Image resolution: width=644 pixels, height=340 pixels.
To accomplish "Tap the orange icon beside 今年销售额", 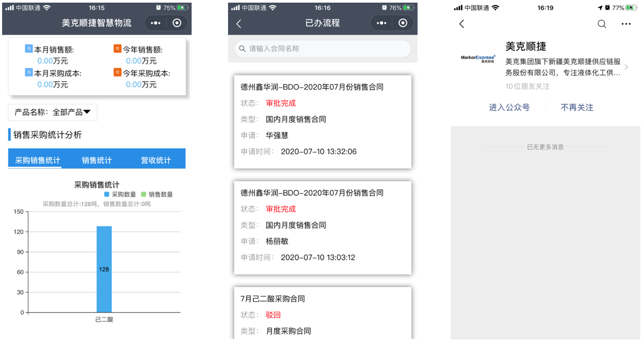I will pyautogui.click(x=117, y=49).
